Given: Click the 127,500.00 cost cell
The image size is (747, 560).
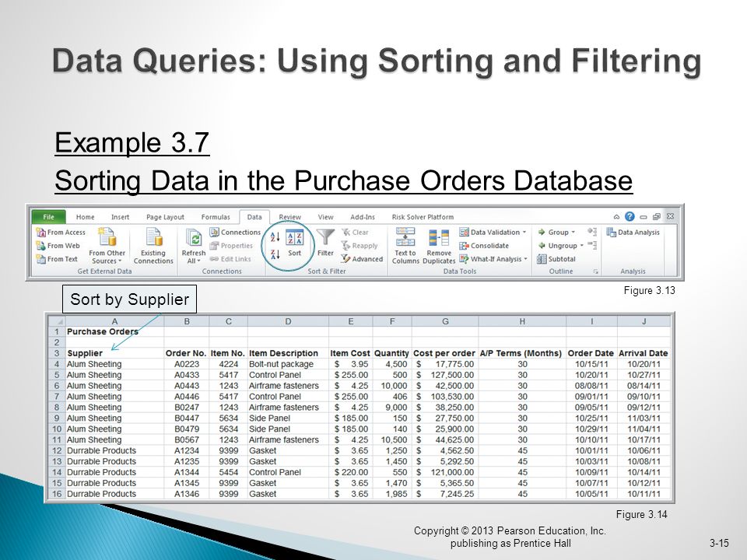Looking at the screenshot, I should 445,375.
